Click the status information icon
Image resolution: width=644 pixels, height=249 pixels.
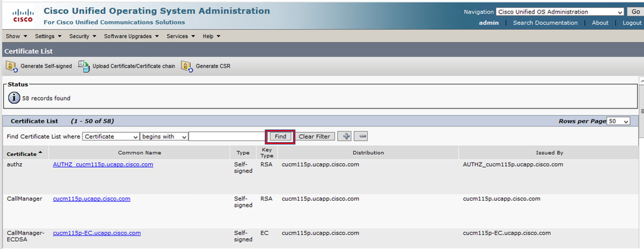pos(14,98)
